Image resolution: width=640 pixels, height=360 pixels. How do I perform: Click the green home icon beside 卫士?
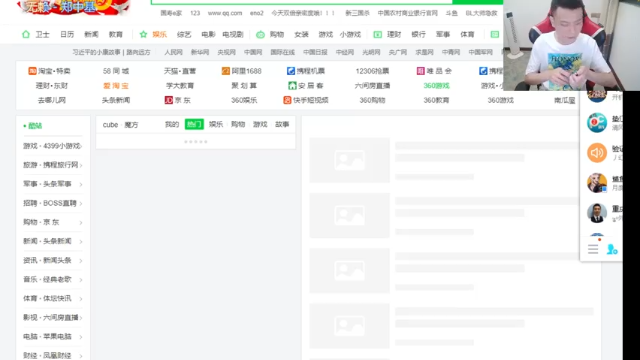pyautogui.click(x=26, y=34)
